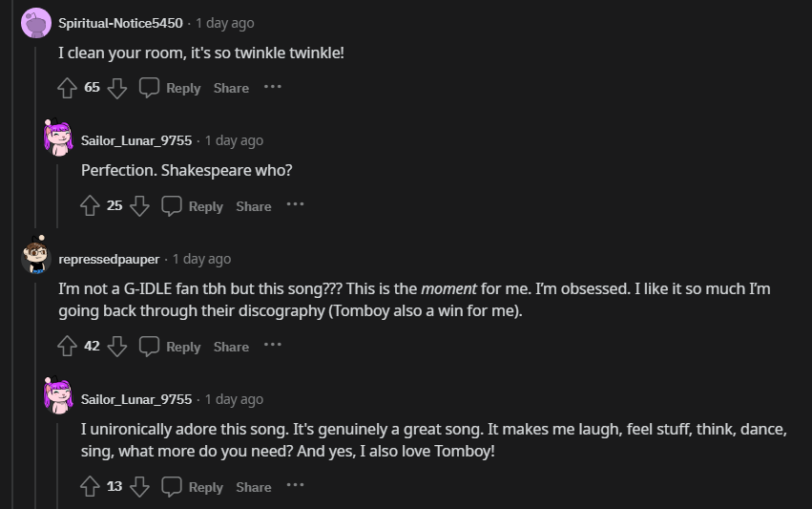
Task: Open repressedpauper's profile link
Action: click(x=109, y=259)
